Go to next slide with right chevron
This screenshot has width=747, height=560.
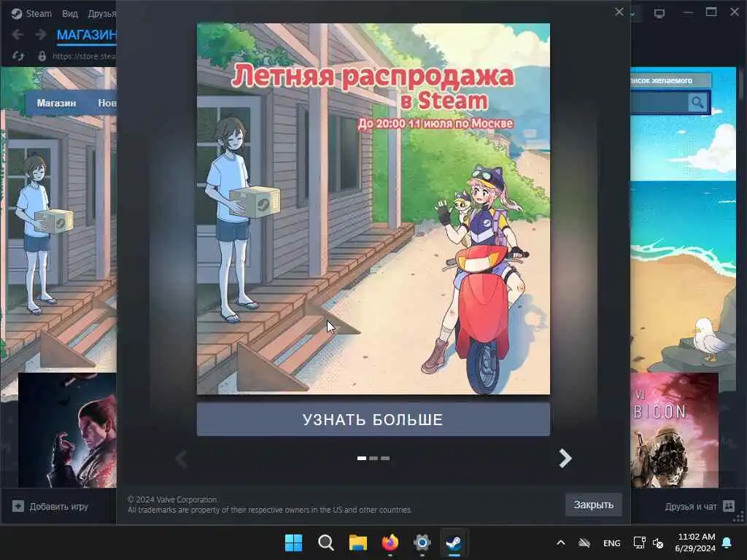[x=565, y=458]
